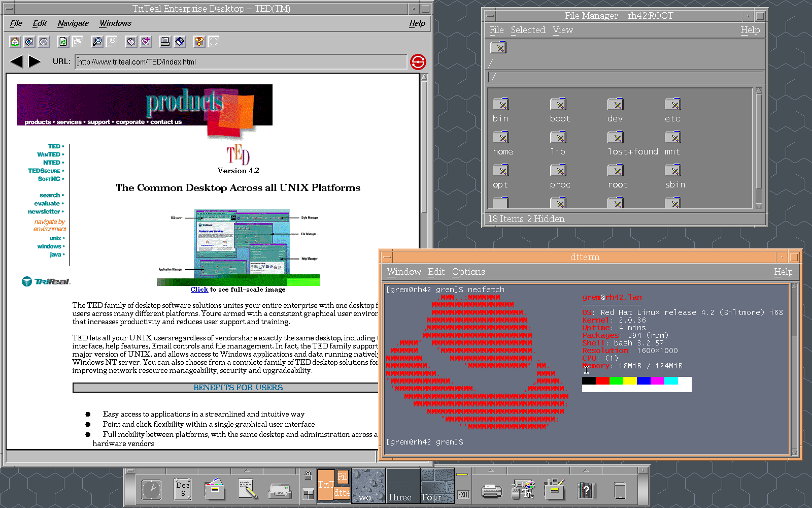Image resolution: width=812 pixels, height=508 pixels.
Task: Click the clock icon on the front panel
Action: pos(151,490)
